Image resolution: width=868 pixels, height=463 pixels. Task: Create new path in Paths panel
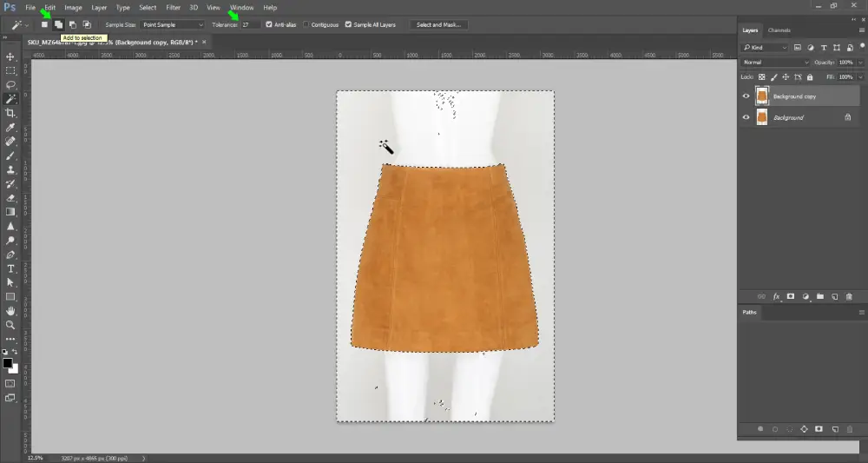pos(835,429)
